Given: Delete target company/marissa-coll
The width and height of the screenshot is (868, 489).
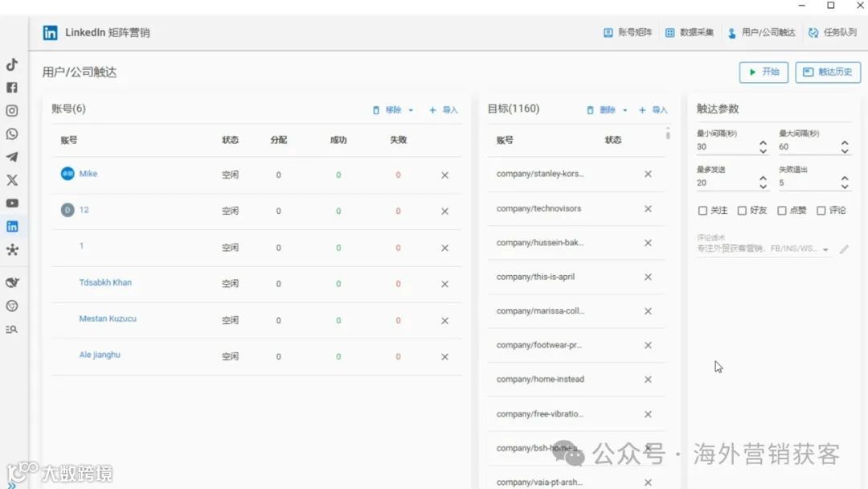Looking at the screenshot, I should click(648, 311).
